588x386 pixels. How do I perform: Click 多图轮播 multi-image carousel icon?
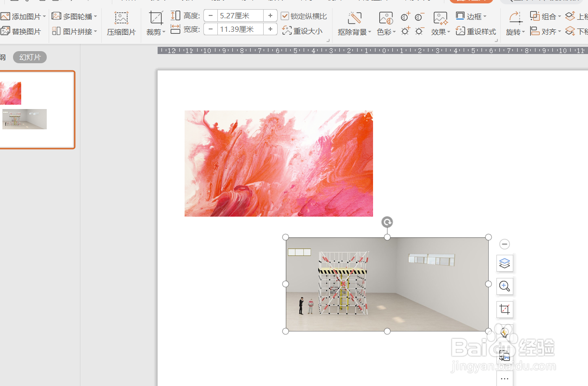[57, 16]
